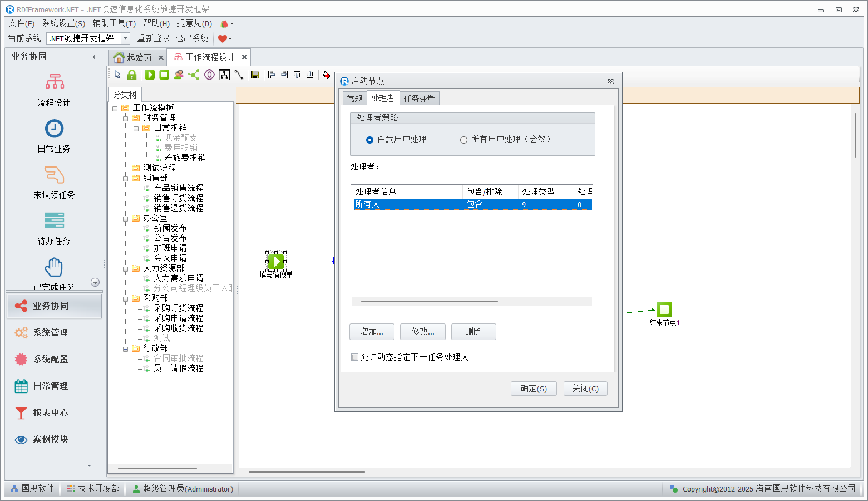Click the lock icon in designer toolbar
The width and height of the screenshot is (868, 501).
pyautogui.click(x=132, y=75)
